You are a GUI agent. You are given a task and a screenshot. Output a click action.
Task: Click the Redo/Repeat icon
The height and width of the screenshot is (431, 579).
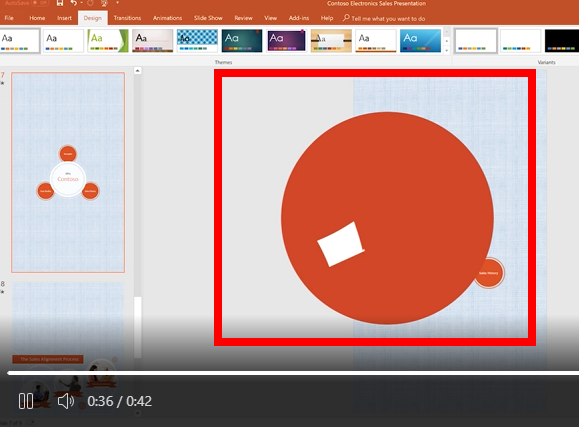point(90,3)
